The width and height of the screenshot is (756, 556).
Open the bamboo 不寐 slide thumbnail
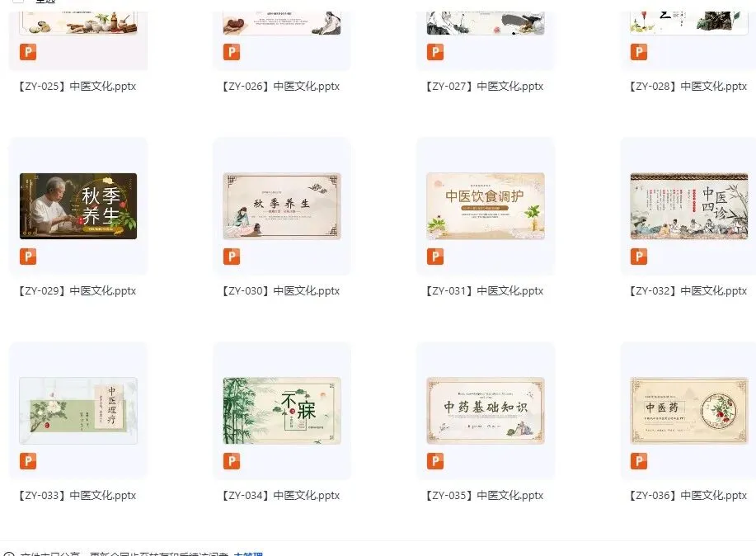282,411
